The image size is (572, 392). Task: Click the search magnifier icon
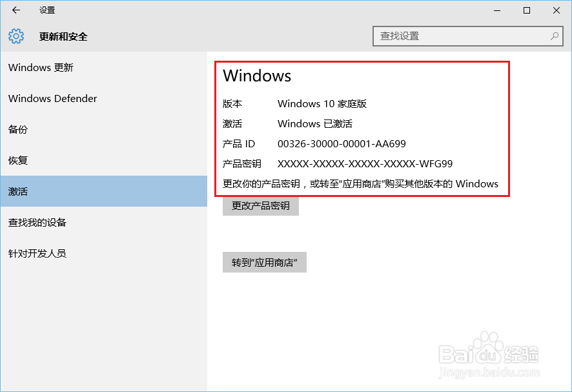point(554,36)
